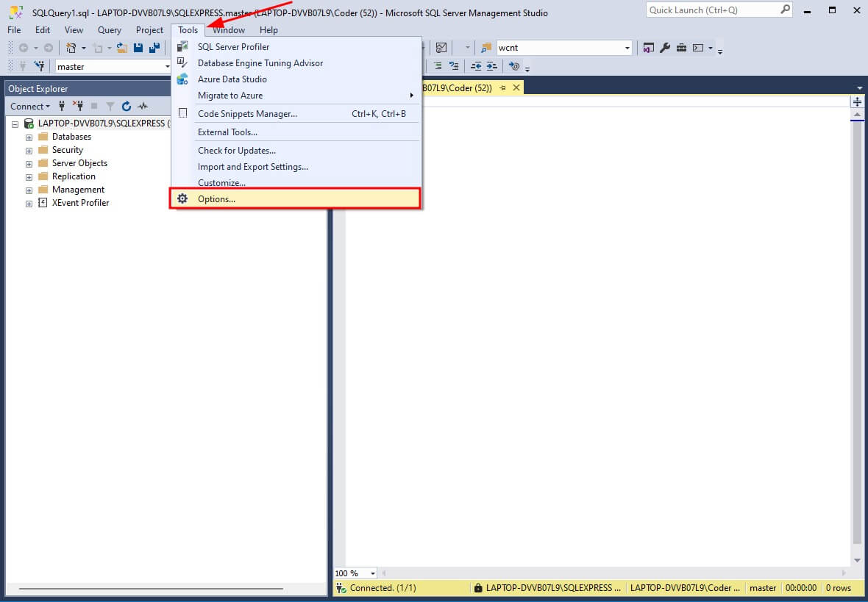Open the master database dropdown

pyautogui.click(x=166, y=66)
